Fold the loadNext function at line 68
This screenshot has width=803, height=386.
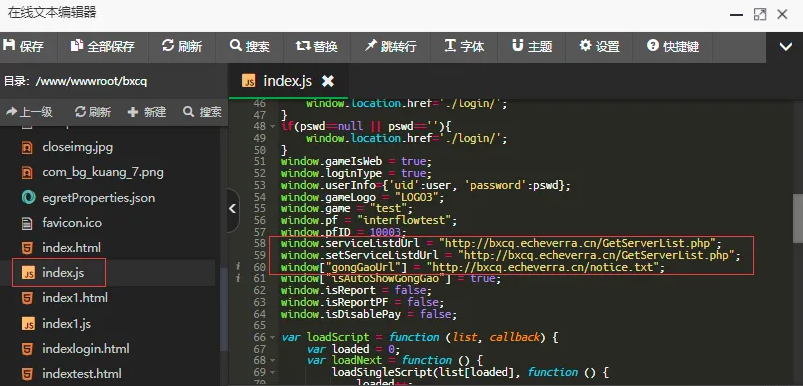coord(272,361)
